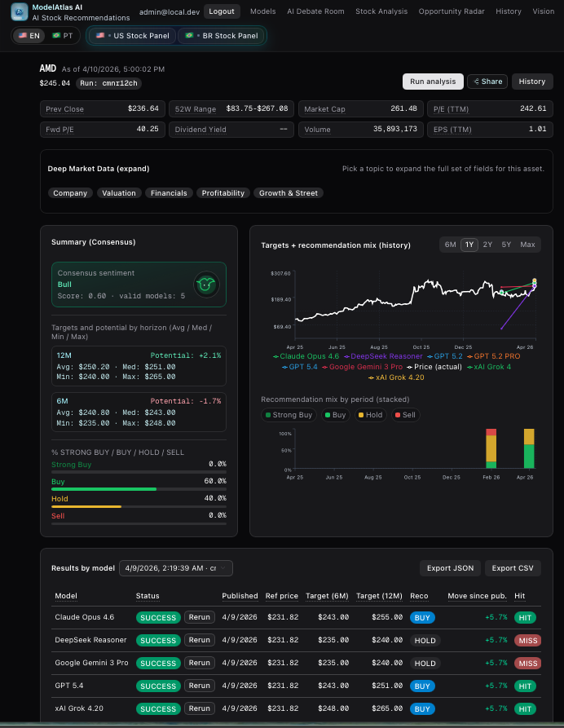This screenshot has height=728, width=564.
Task: Click the US flag on US Stock Panel
Action: (99, 35)
